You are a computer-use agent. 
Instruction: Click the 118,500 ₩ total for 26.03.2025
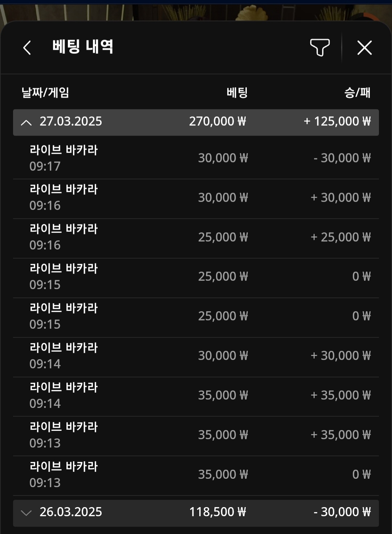pos(217,512)
